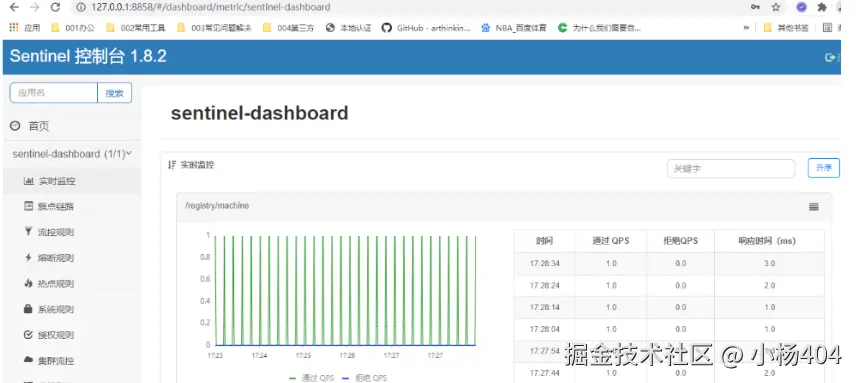Image resolution: width=856 pixels, height=383 pixels.
Task: Click the Sentinel 控制台 1.8.2 title
Action: tap(88, 56)
